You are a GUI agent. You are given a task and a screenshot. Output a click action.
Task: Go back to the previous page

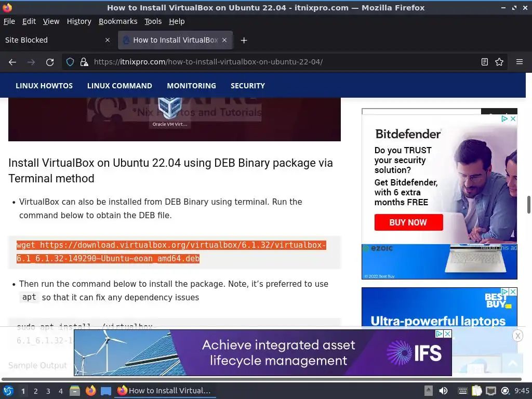point(12,62)
